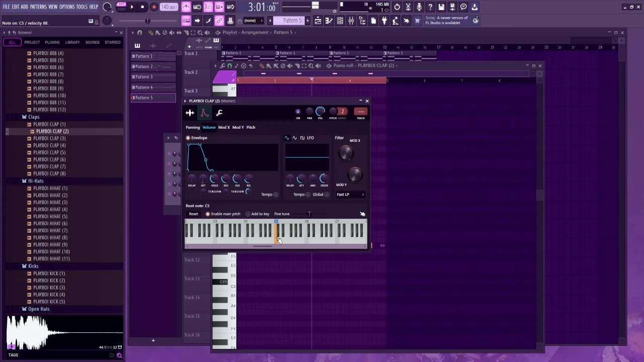Open the wrench miscellaneous settings icon

pyautogui.click(x=219, y=113)
